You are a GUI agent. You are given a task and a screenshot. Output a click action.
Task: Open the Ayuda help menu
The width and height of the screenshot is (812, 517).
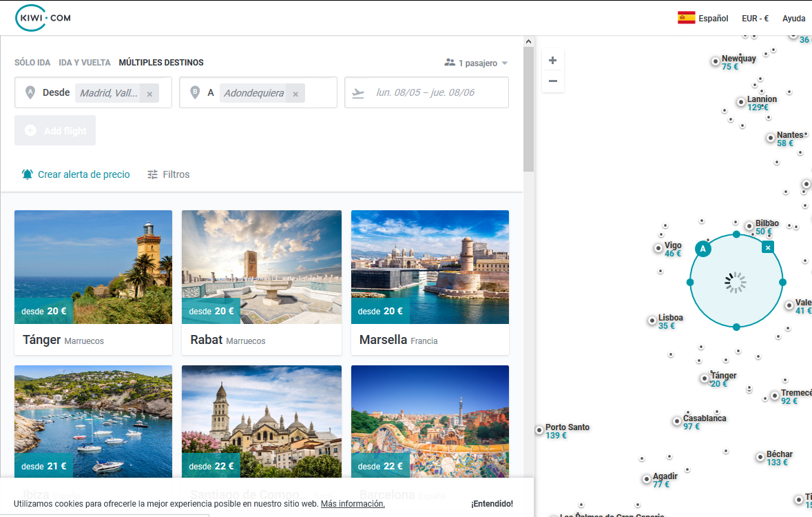point(793,19)
